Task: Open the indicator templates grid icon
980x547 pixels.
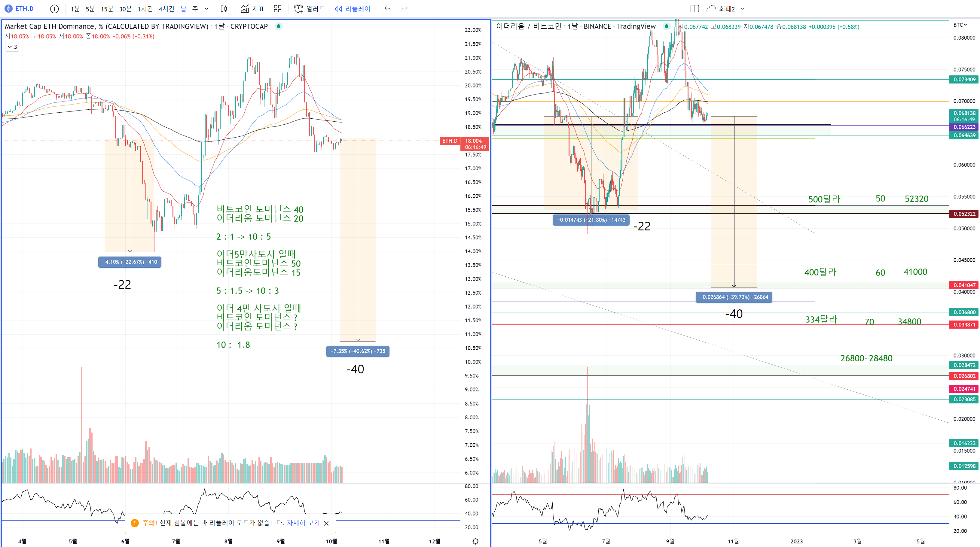Action: [278, 9]
